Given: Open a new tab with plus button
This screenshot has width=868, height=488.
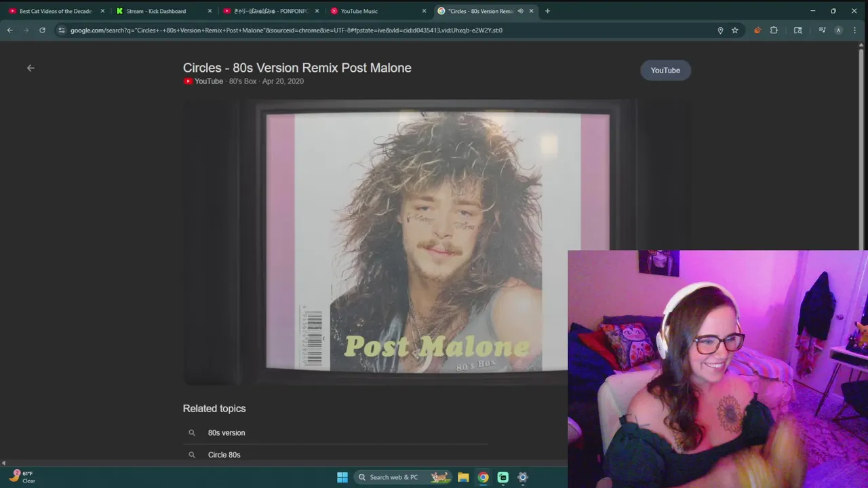Looking at the screenshot, I should tap(547, 11).
